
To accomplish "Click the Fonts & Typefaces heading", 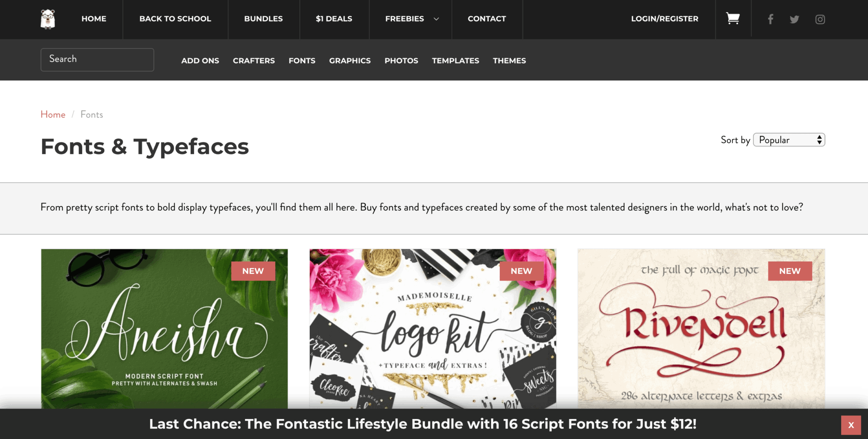I will click(x=145, y=147).
